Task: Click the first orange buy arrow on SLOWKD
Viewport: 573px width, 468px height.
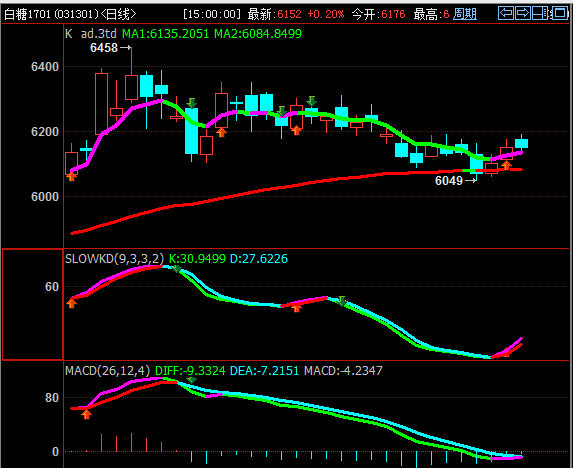Action: [71, 303]
